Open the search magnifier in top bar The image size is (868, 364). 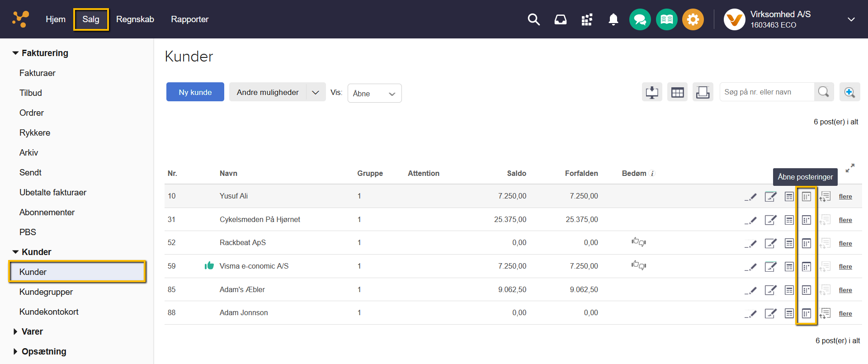pos(533,19)
